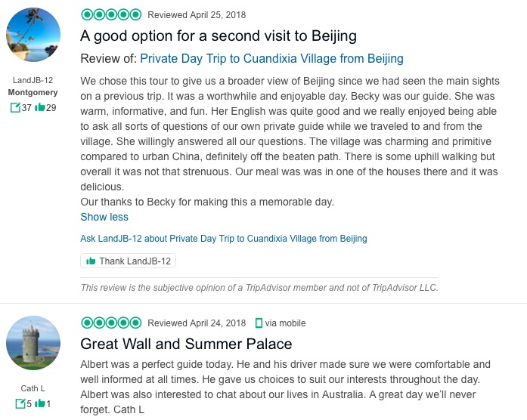Click the thumbs-up icon in Thank LandJB-12 button
This screenshot has height=420, width=527.
pos(91,261)
